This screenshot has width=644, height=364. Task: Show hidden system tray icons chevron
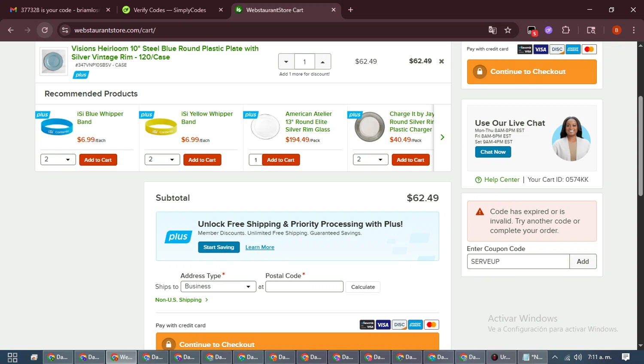click(555, 357)
